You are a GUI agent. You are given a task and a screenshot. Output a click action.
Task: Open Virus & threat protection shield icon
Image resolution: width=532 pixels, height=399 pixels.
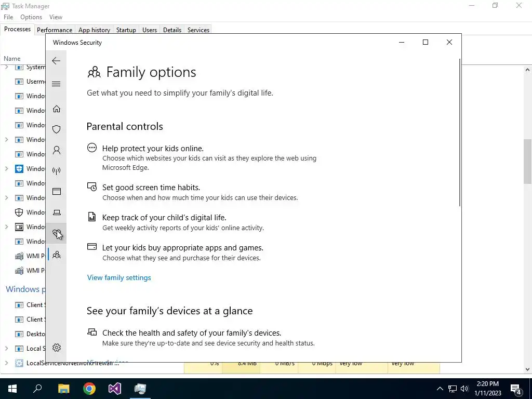56,129
